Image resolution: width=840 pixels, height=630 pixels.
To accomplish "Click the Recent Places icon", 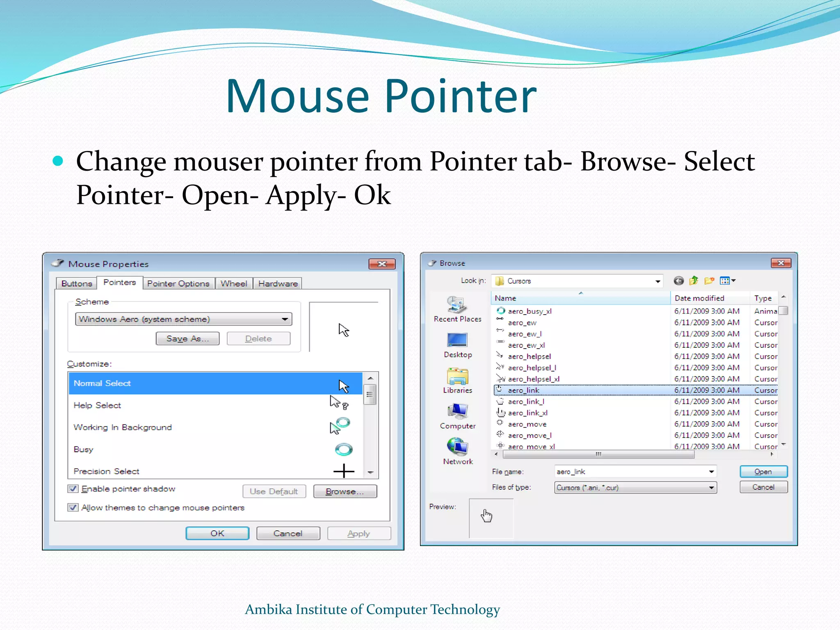I will click(x=457, y=305).
